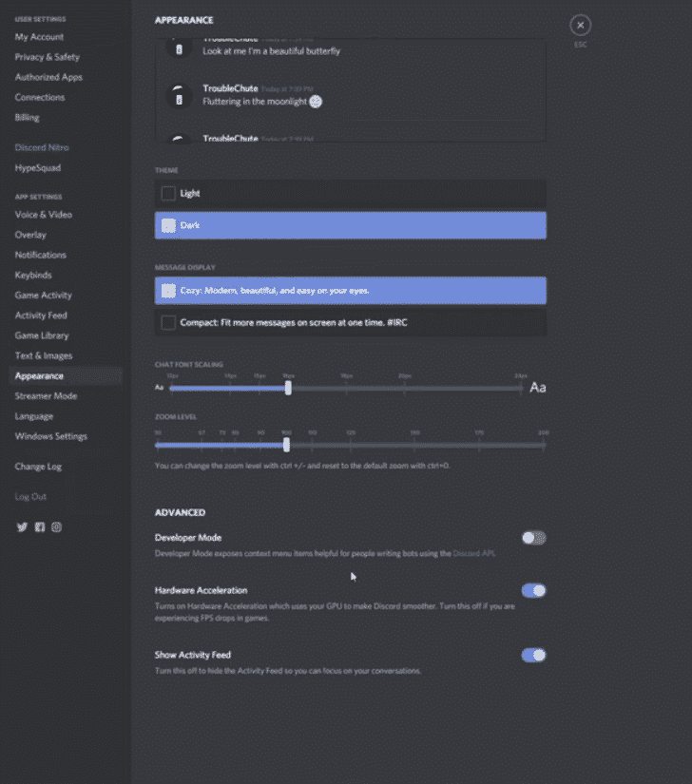Image resolution: width=692 pixels, height=784 pixels.
Task: Turn off Show Activity Feed
Action: click(x=533, y=655)
